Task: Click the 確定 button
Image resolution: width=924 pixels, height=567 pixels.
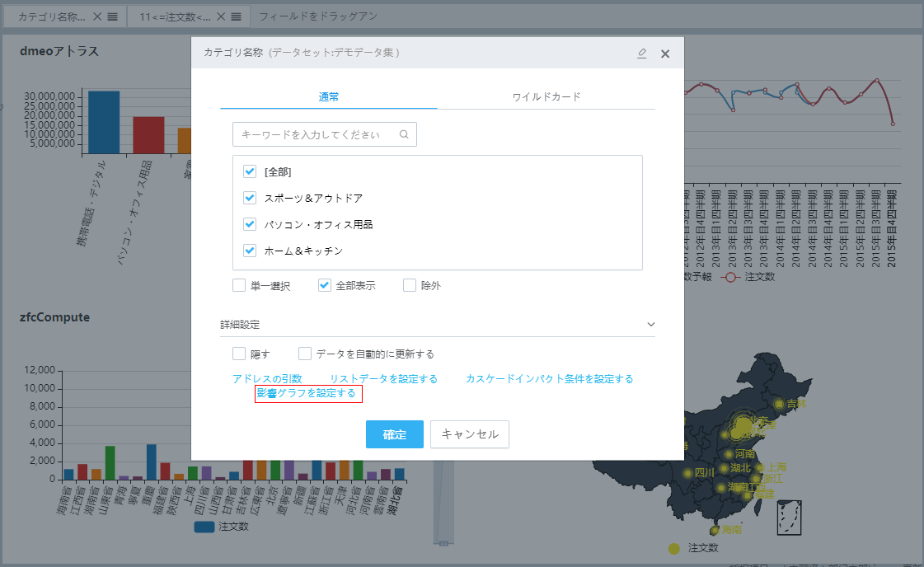Action: coord(395,434)
